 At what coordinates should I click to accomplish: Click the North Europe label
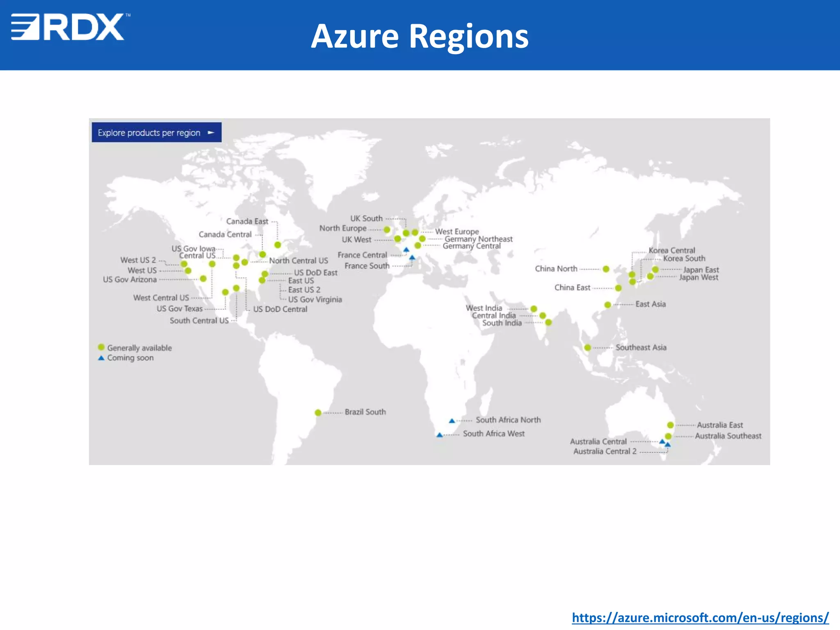[x=343, y=228]
